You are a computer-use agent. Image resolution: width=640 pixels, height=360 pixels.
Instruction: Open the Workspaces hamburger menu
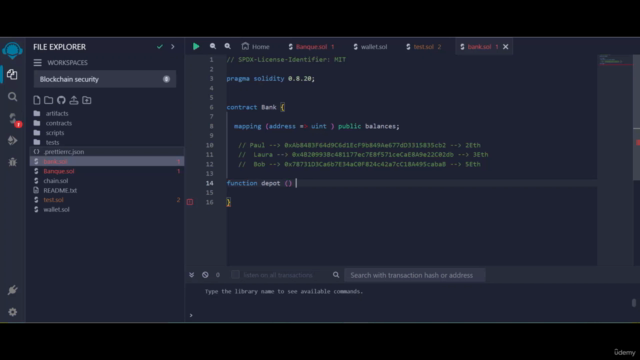[x=38, y=62]
